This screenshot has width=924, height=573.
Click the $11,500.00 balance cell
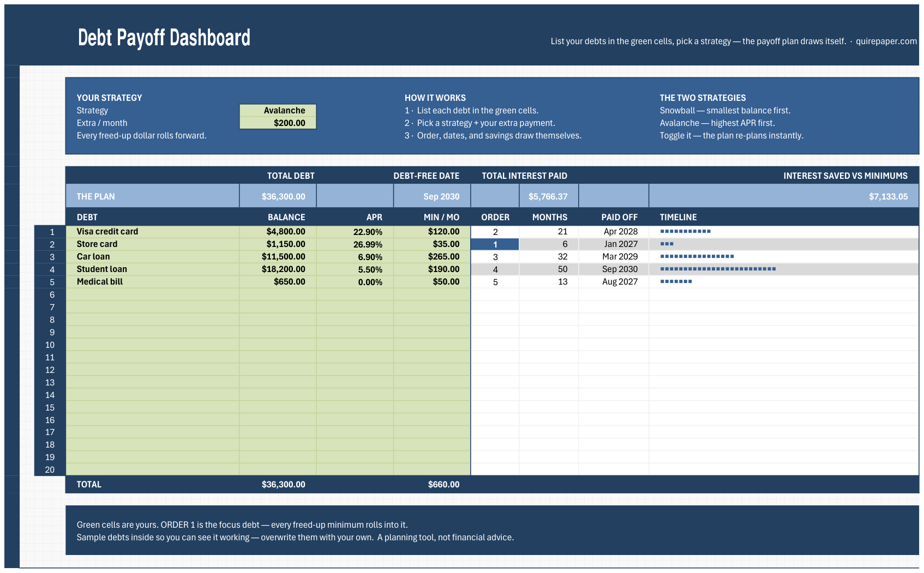point(278,257)
